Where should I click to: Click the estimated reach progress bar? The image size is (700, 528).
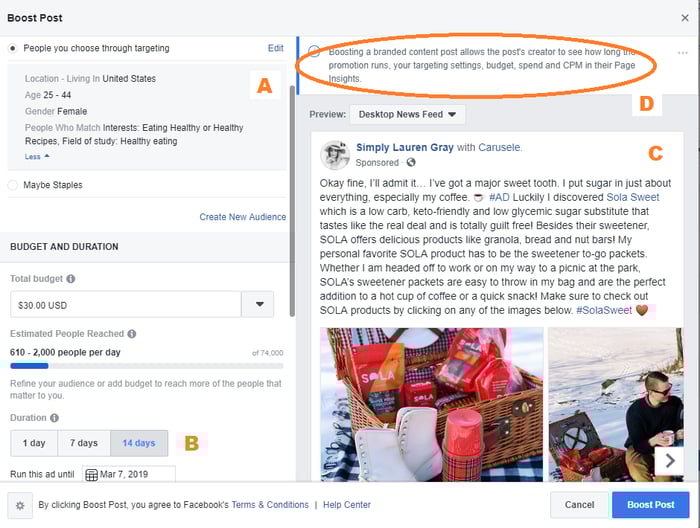(x=146, y=366)
